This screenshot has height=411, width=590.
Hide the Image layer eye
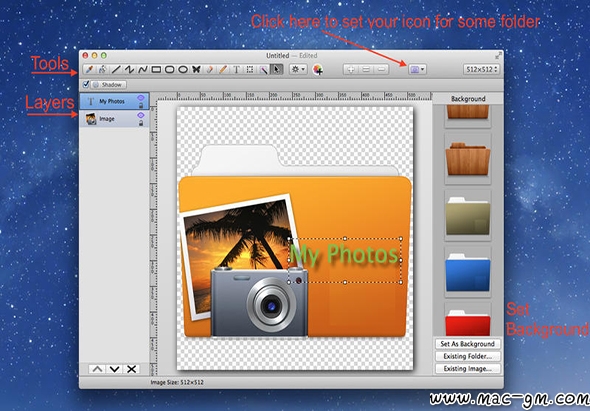(141, 115)
